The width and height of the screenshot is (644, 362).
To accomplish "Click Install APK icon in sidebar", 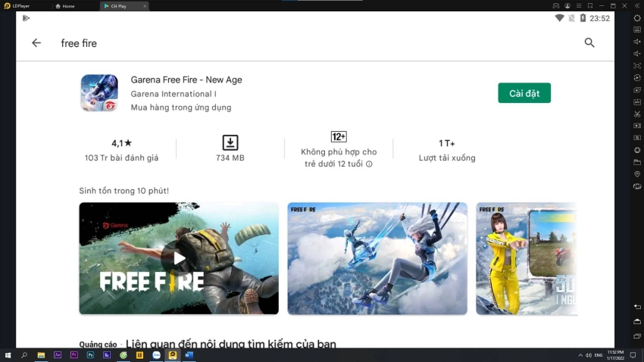I will tap(637, 101).
